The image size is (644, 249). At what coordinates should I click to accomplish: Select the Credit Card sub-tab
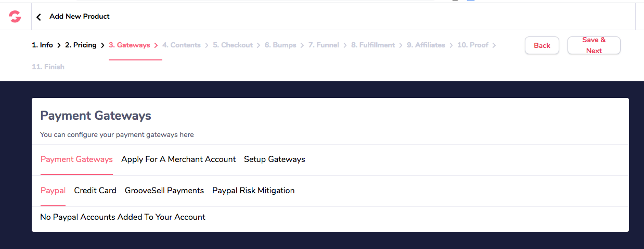click(x=95, y=191)
